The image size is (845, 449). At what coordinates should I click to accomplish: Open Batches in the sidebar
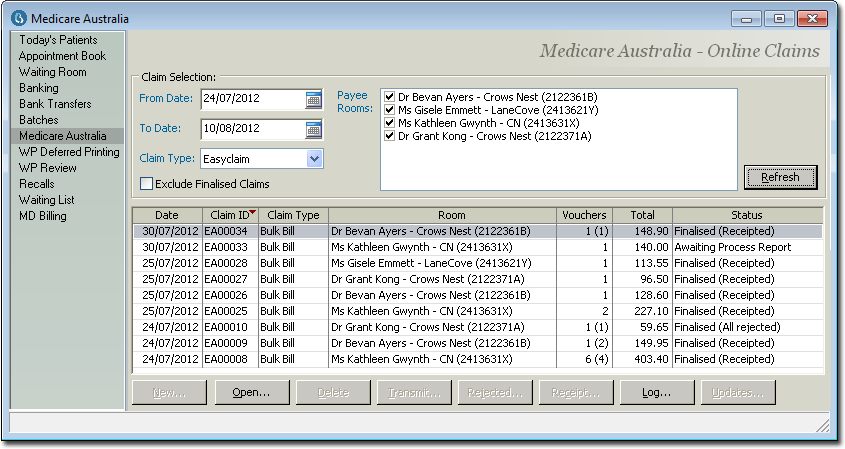(x=39, y=120)
